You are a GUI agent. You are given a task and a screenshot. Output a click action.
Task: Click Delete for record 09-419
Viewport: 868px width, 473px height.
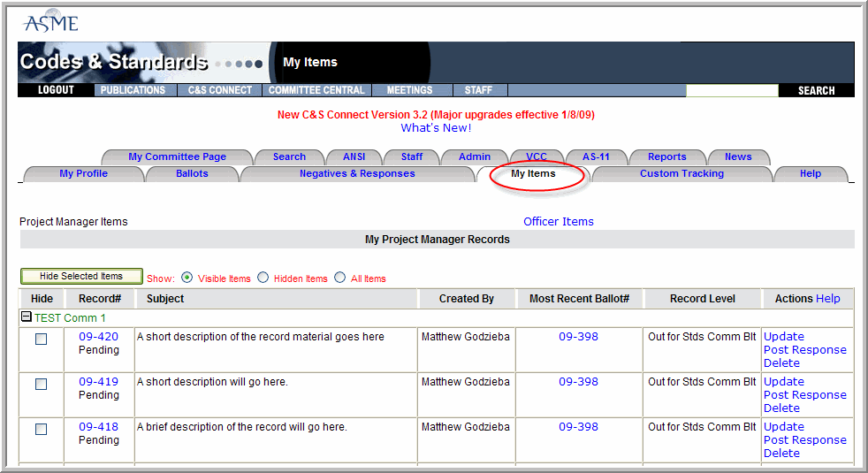coord(781,408)
